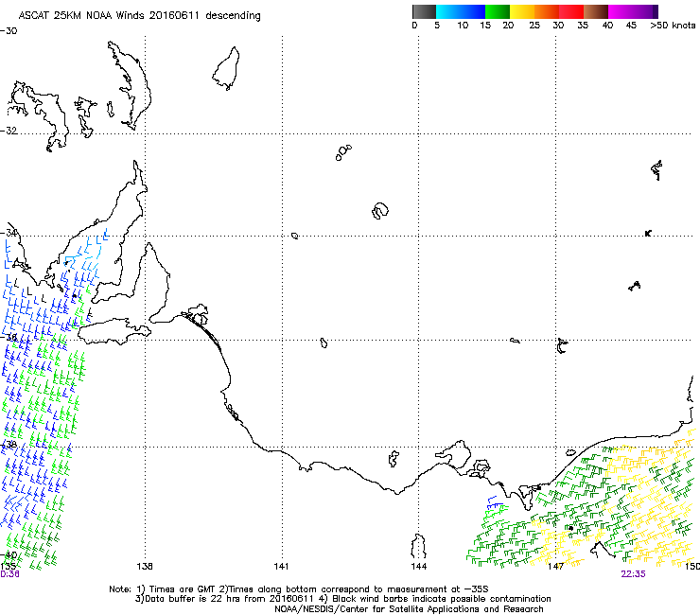Click the '10' label under the color bar
The height and width of the screenshot is (615, 700).
[x=463, y=26]
